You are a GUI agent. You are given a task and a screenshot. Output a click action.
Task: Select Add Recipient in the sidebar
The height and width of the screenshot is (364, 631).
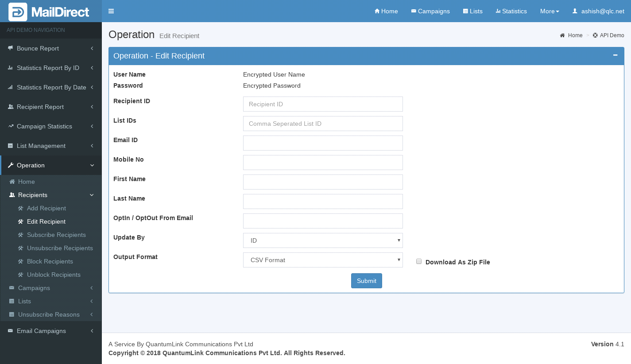(x=46, y=208)
